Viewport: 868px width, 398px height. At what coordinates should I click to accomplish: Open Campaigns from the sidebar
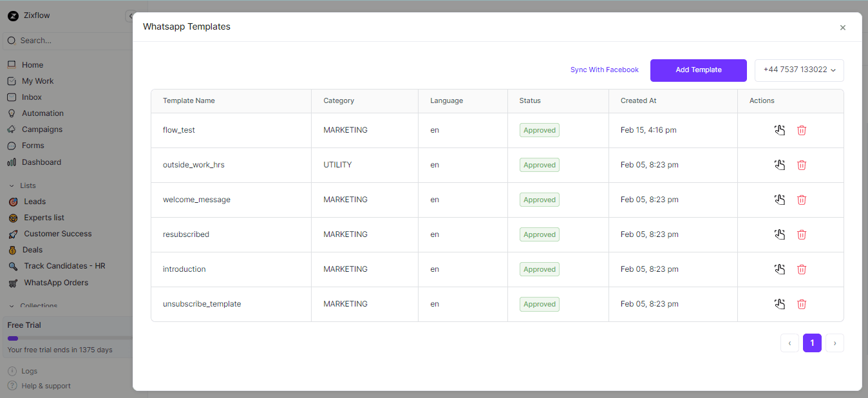pyautogui.click(x=42, y=129)
